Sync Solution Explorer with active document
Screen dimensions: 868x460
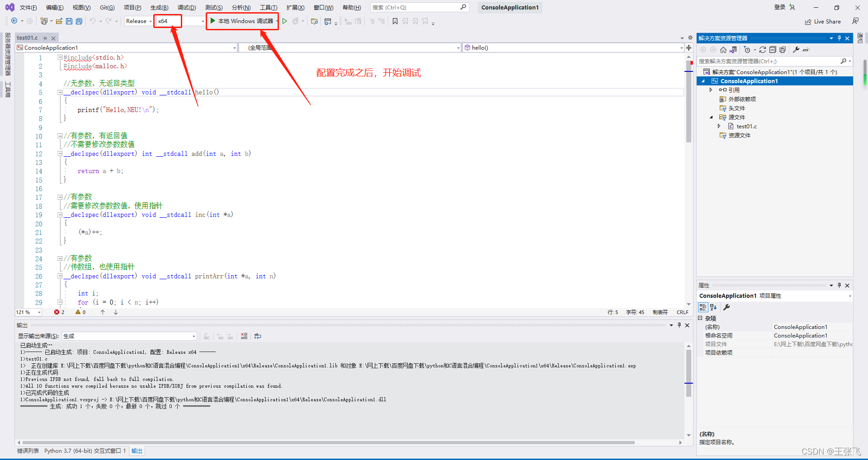coord(733,50)
